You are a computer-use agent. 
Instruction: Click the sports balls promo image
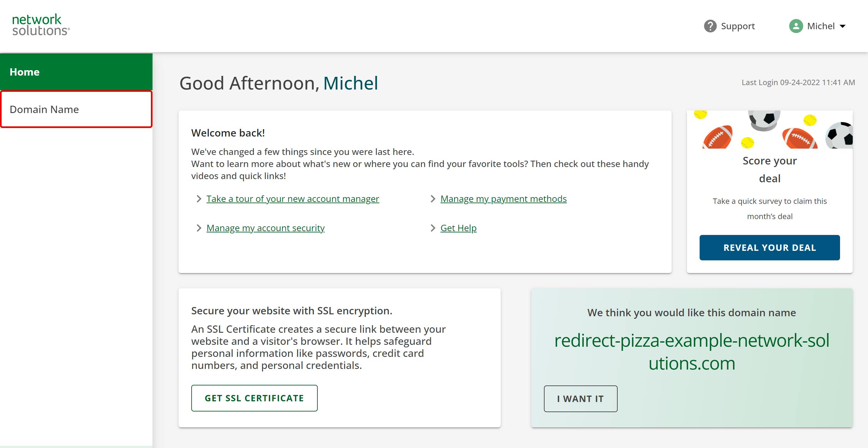pyautogui.click(x=770, y=130)
